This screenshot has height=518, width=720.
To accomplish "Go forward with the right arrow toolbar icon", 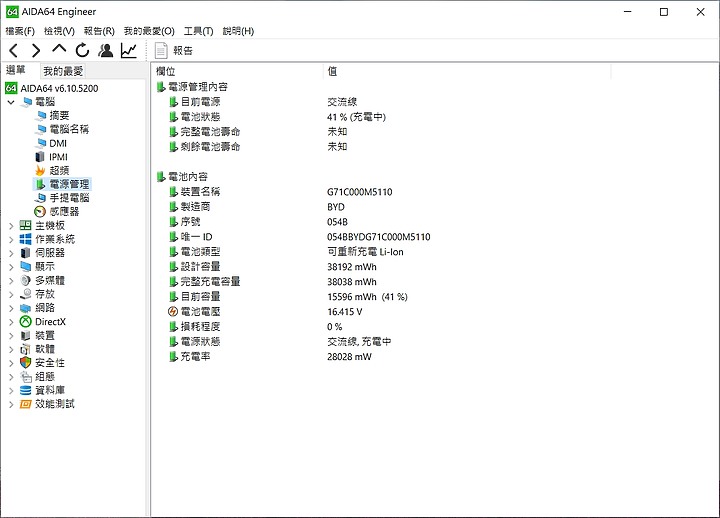I will coord(36,51).
